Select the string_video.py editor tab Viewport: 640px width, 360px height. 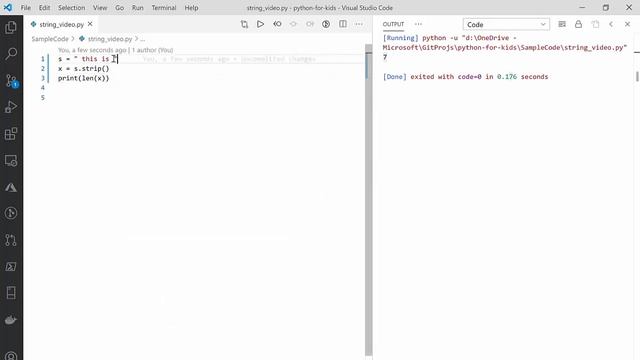(62, 24)
